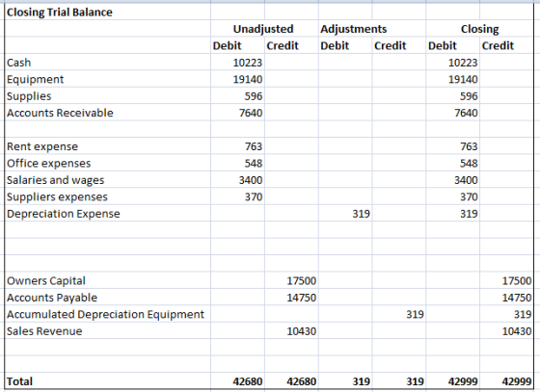Click the Unadjusted column group header
Image resolution: width=540 pixels, height=392 pixels.
click(263, 29)
